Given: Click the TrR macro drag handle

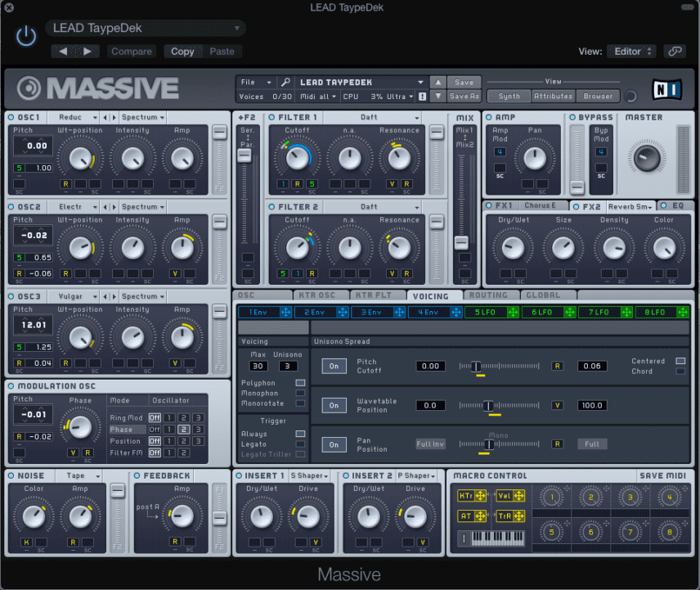Looking at the screenshot, I should click(518, 516).
